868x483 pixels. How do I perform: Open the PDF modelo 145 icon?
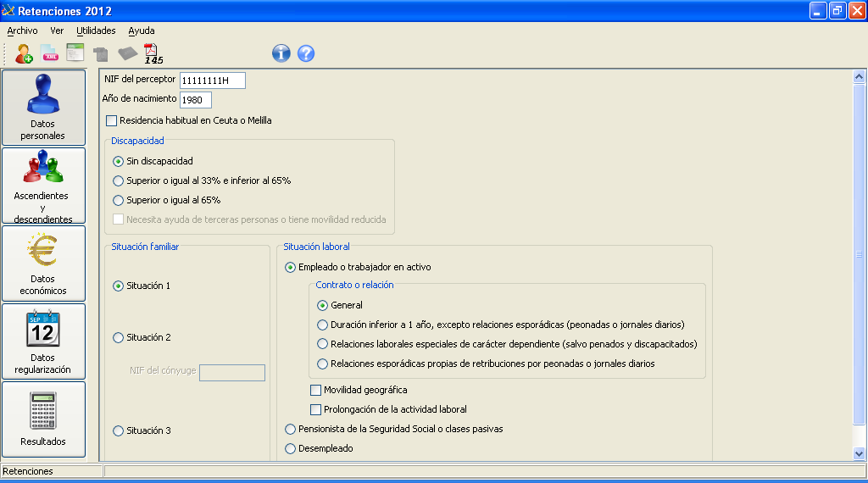153,53
